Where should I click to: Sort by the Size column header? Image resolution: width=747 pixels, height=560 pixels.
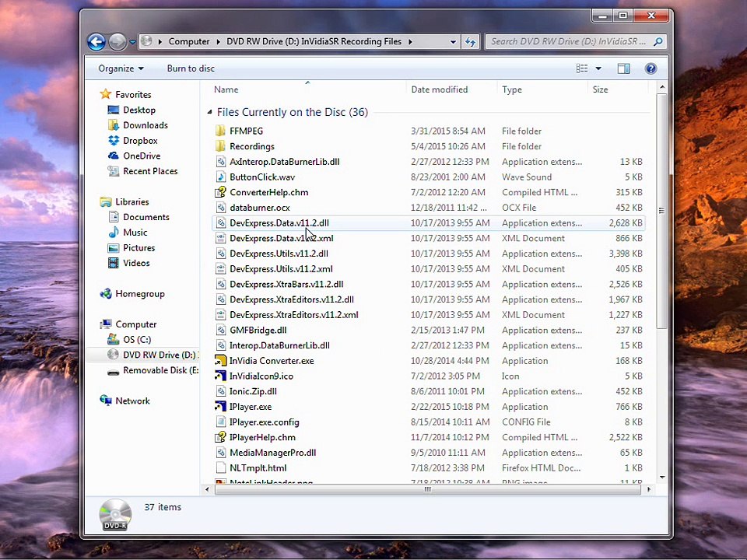pos(600,89)
